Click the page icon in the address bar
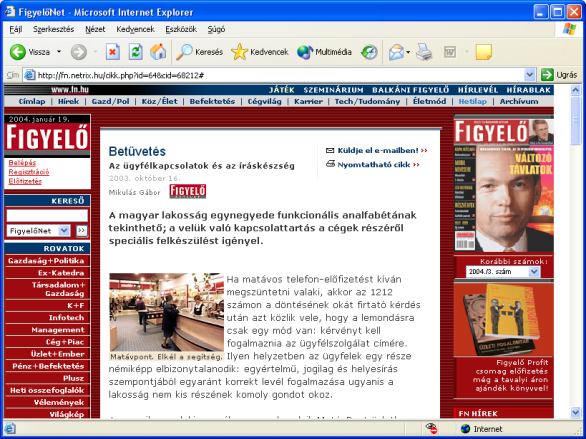586x439 pixels. pyautogui.click(x=30, y=75)
